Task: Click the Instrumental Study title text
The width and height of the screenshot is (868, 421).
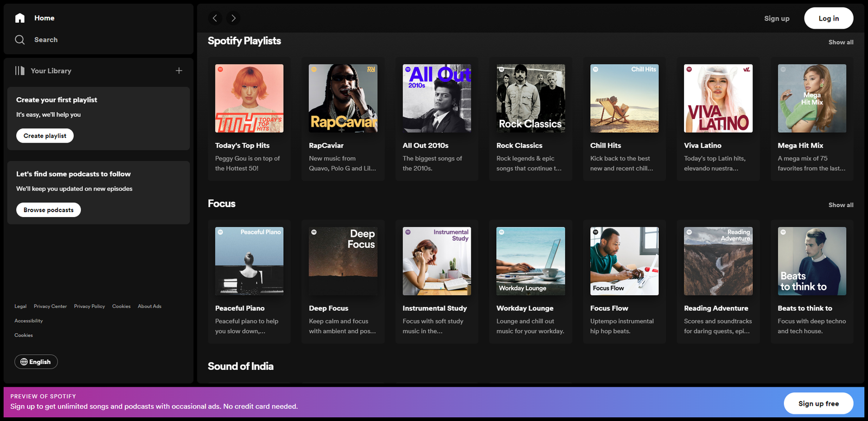Action: [435, 308]
